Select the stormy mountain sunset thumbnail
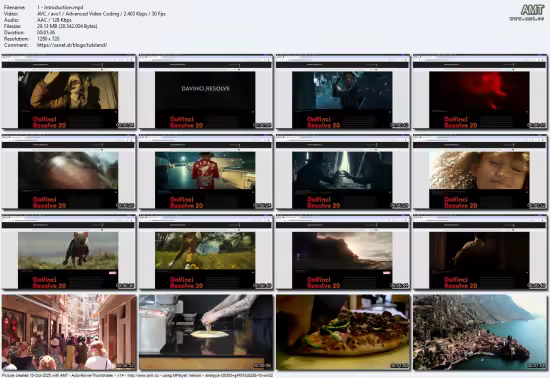Image resolution: width=550 pixels, height=378 pixels. point(343,252)
